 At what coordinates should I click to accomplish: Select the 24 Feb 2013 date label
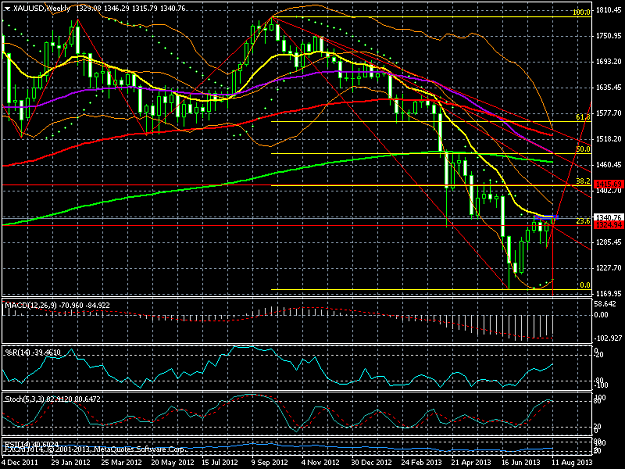tap(421, 462)
